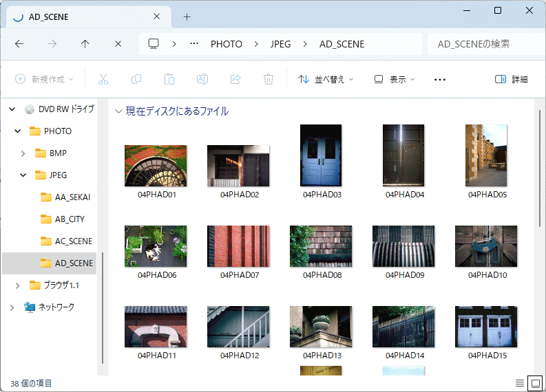Select the DVD RW ドライブ disc icon
The image size is (546, 392).
30,109
